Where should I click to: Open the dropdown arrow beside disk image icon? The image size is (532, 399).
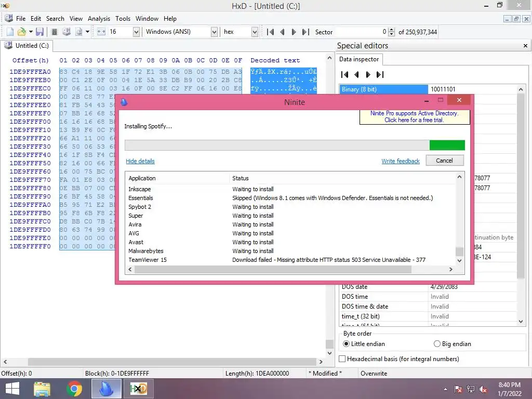click(x=87, y=32)
